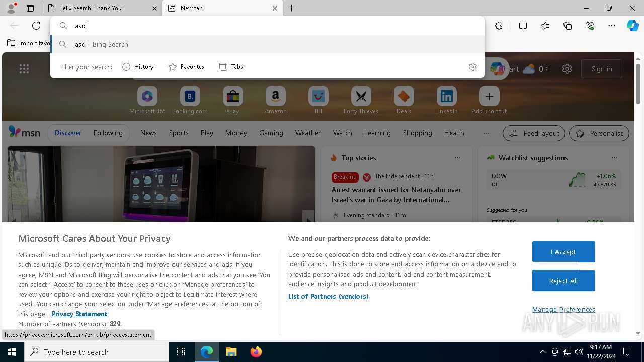Select the Discover feed tab
The height and width of the screenshot is (362, 644).
click(68, 133)
